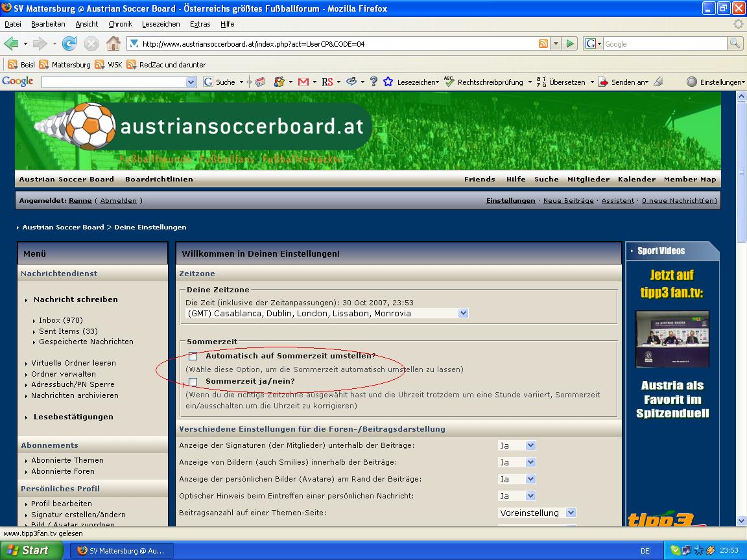Open the Hilfe menu in menu bar
Screen dimensions: 747x560
pyautogui.click(x=227, y=24)
